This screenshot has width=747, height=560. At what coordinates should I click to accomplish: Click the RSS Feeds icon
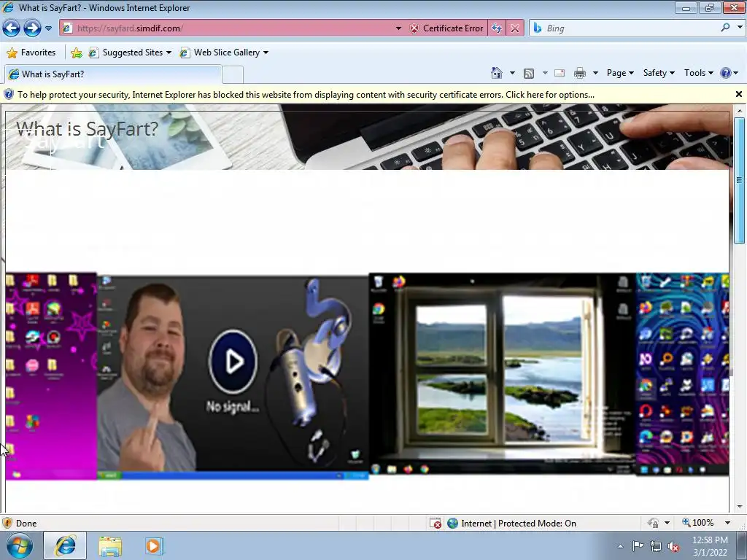(529, 73)
